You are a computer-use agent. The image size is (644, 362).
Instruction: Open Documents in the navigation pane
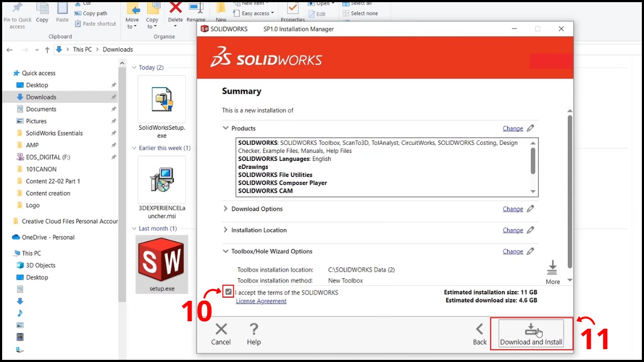[41, 109]
